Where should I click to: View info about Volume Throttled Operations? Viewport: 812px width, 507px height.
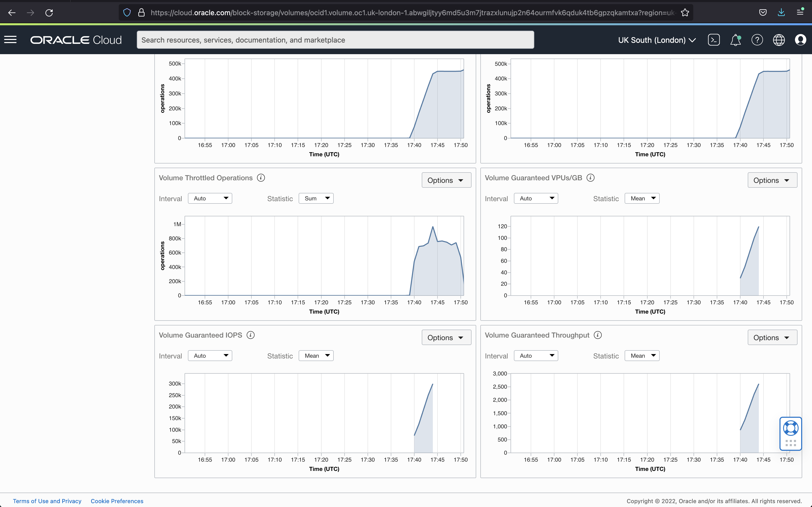[261, 178]
